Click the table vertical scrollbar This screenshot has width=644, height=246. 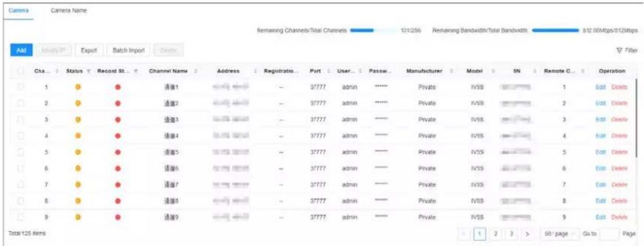click(637, 117)
